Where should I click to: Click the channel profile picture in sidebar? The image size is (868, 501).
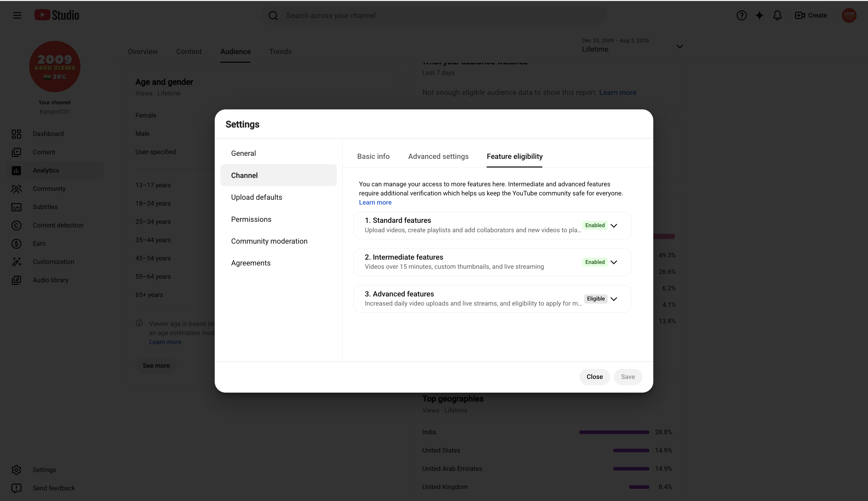[55, 66]
